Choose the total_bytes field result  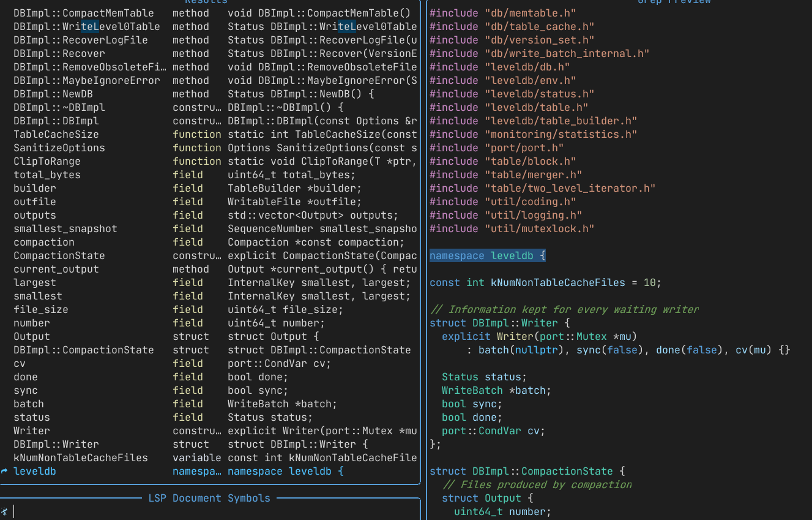47,175
